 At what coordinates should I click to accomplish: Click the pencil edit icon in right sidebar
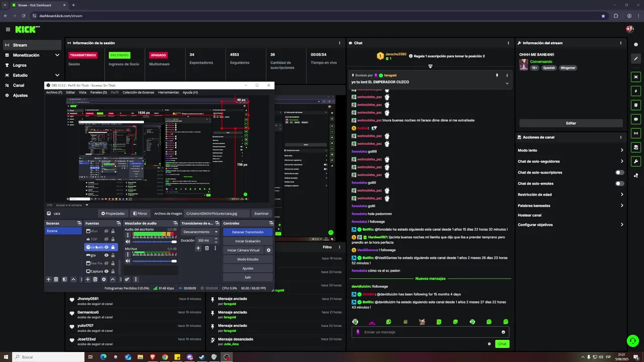click(x=636, y=58)
